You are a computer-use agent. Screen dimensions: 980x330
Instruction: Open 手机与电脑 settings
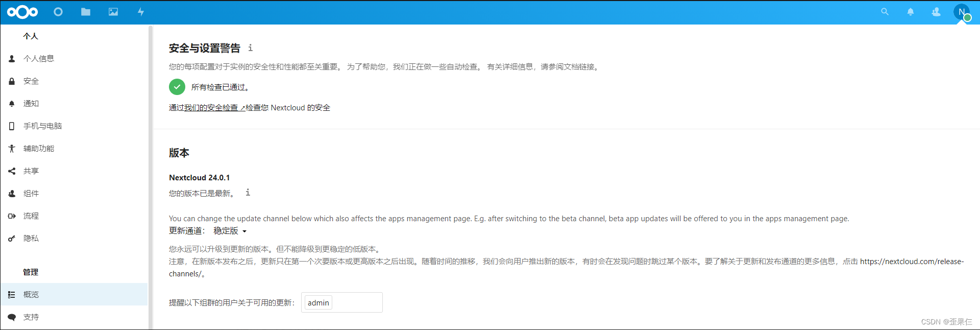coord(74,126)
